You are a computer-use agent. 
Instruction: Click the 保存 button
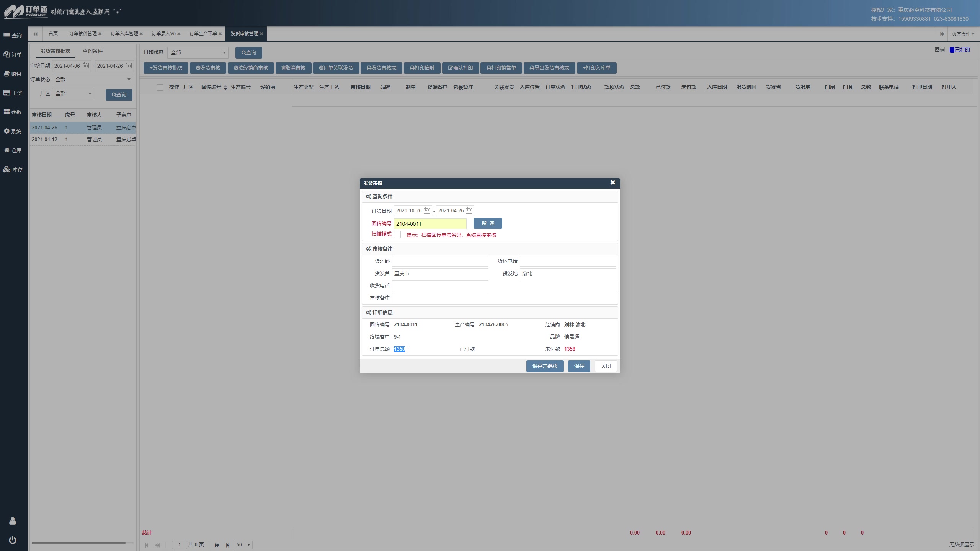[579, 366]
